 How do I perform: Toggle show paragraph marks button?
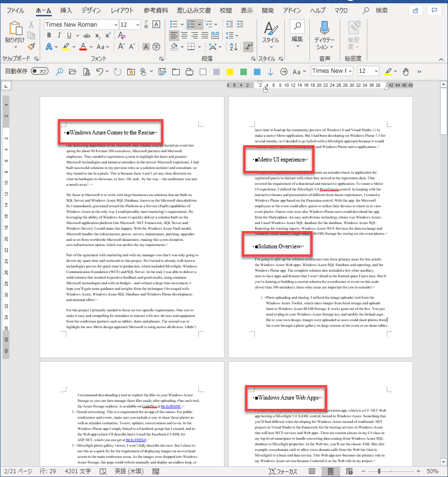248,47
